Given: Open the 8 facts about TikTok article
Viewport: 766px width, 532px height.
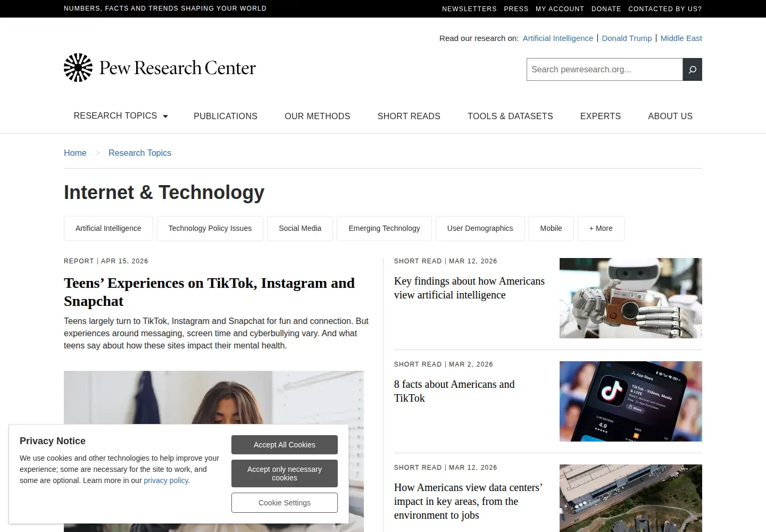Looking at the screenshot, I should [x=454, y=391].
